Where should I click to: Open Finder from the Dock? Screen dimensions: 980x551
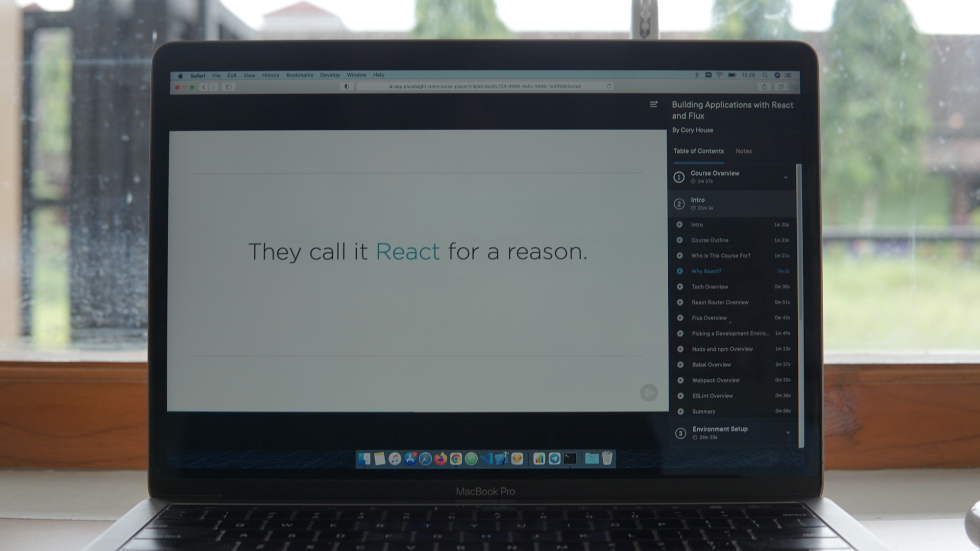pyautogui.click(x=364, y=458)
